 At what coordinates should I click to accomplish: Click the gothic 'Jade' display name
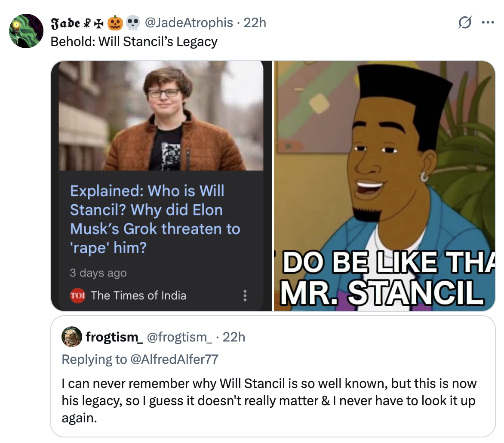(x=67, y=23)
